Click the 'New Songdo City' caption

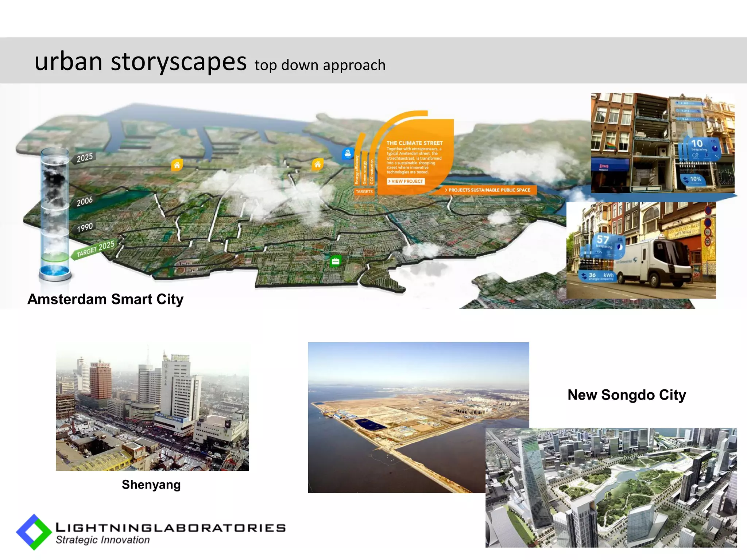click(627, 395)
